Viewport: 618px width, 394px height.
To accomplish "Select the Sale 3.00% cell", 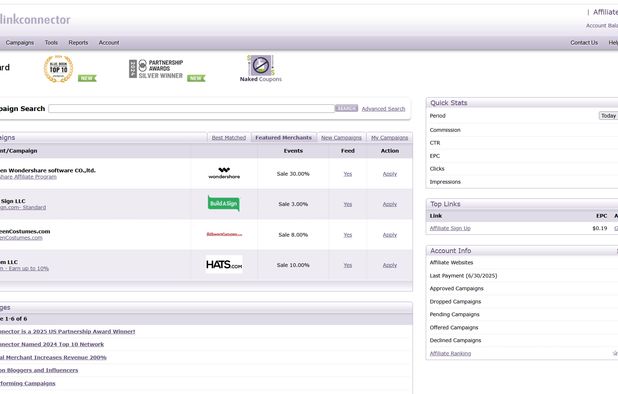I will [x=293, y=204].
